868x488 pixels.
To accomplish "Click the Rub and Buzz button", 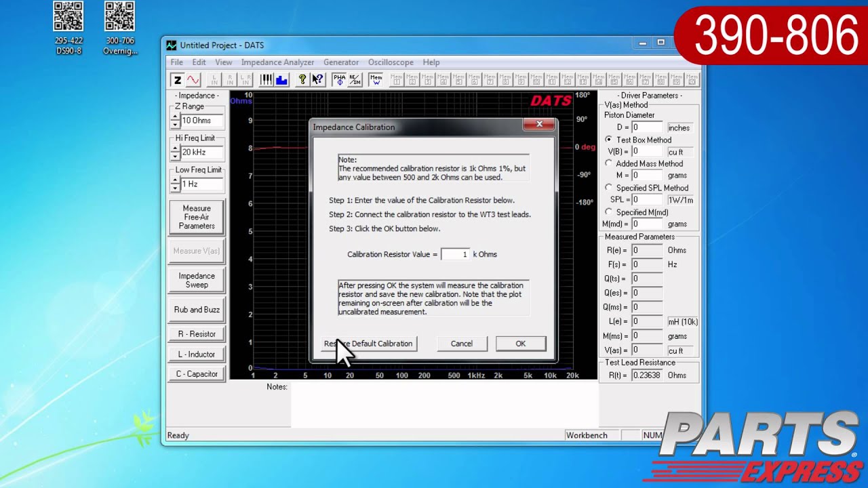I will (x=197, y=310).
